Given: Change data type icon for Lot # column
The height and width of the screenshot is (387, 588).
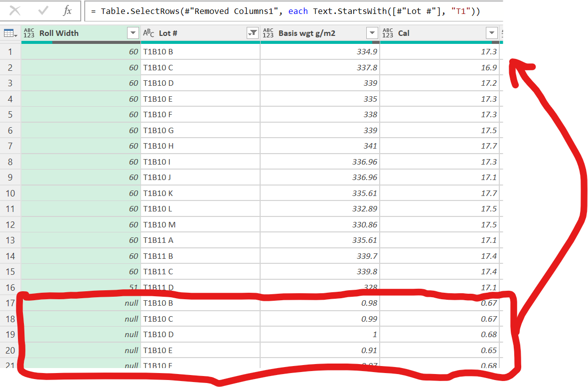Looking at the screenshot, I should tap(148, 33).
